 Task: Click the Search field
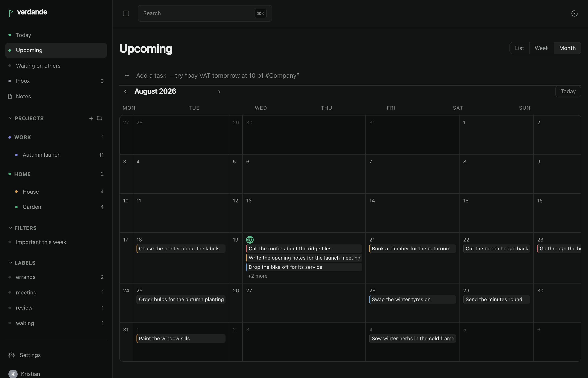[205, 13]
